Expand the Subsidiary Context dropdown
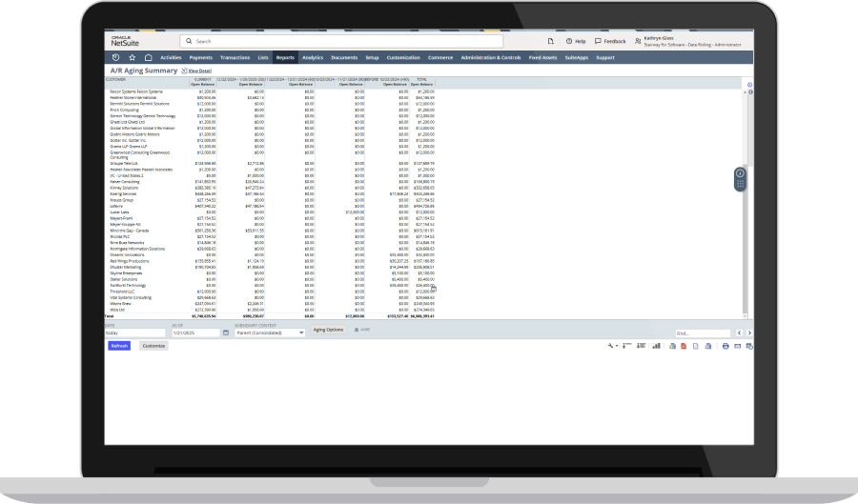Image resolution: width=858 pixels, height=504 pixels. (301, 333)
